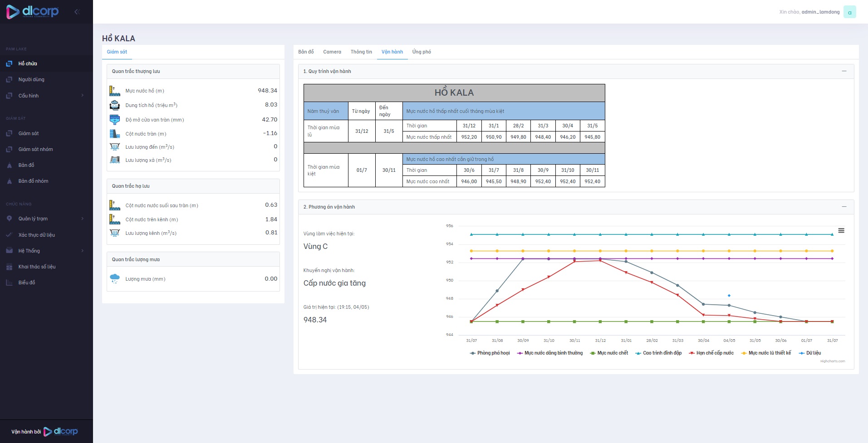Click the Biểu đồ chart icon

point(9,283)
